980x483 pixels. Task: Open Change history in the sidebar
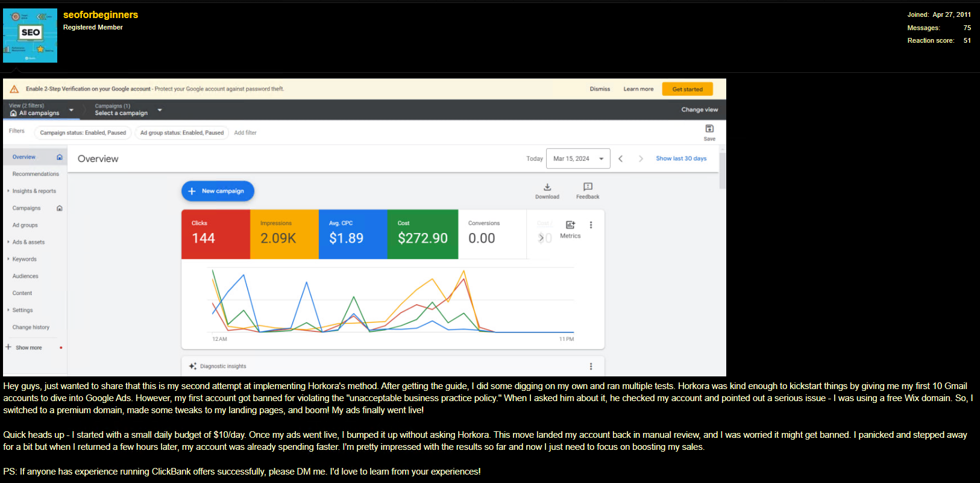pyautogui.click(x=31, y=328)
